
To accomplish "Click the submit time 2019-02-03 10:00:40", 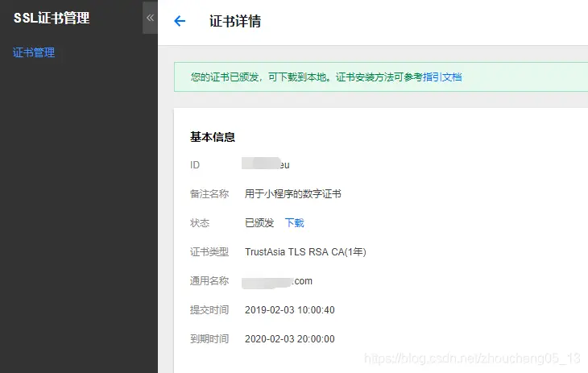I will (x=289, y=310).
